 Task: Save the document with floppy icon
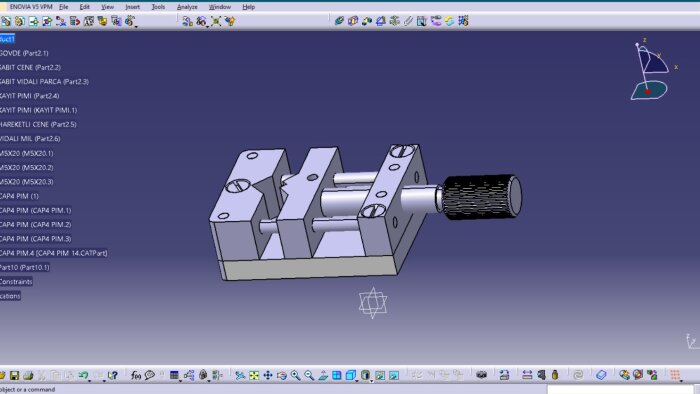14,375
